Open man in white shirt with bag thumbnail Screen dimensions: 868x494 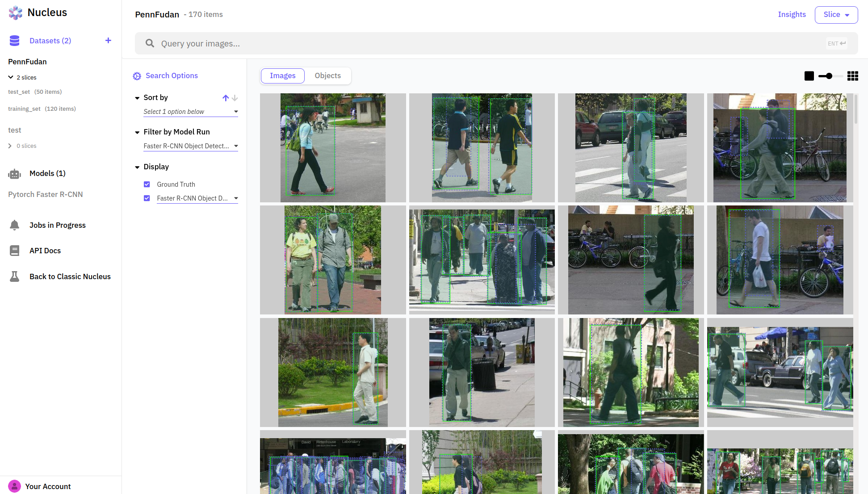(780, 260)
